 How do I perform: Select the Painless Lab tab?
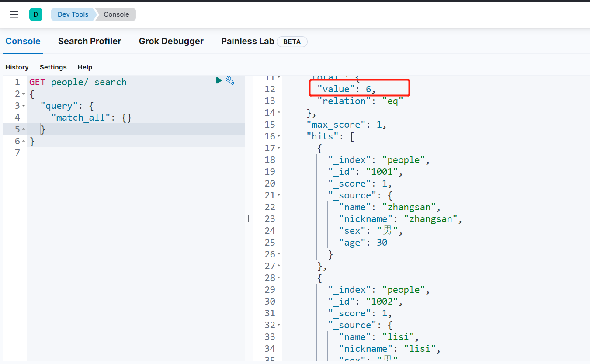pos(247,41)
